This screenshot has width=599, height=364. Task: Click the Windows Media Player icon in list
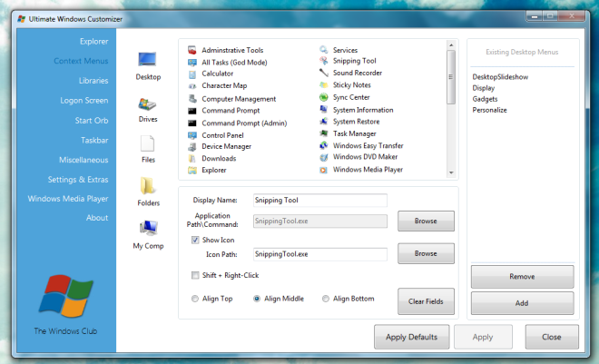point(324,170)
